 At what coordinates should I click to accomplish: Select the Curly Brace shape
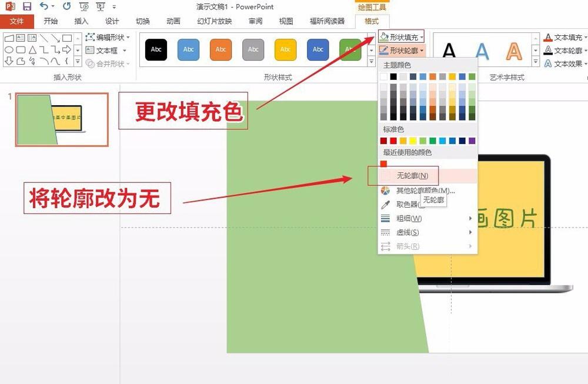pos(66,61)
